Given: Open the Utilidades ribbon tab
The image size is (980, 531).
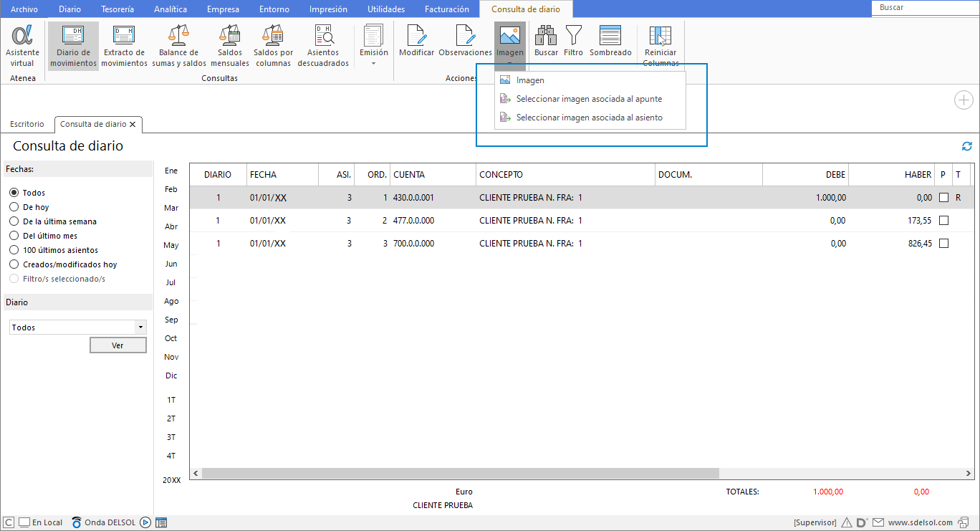Looking at the screenshot, I should [x=386, y=9].
